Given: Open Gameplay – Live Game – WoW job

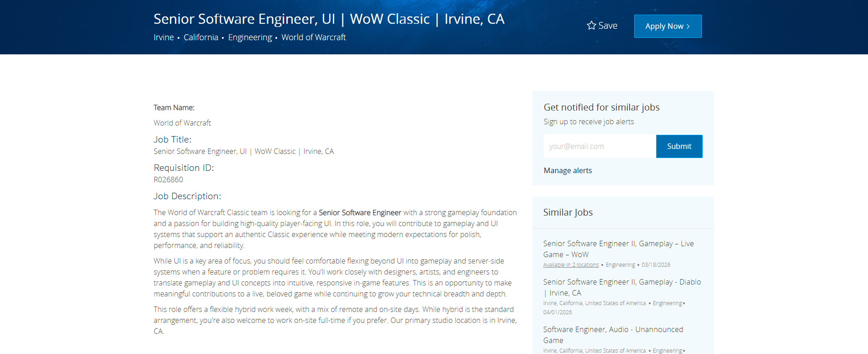Looking at the screenshot, I should coord(618,249).
